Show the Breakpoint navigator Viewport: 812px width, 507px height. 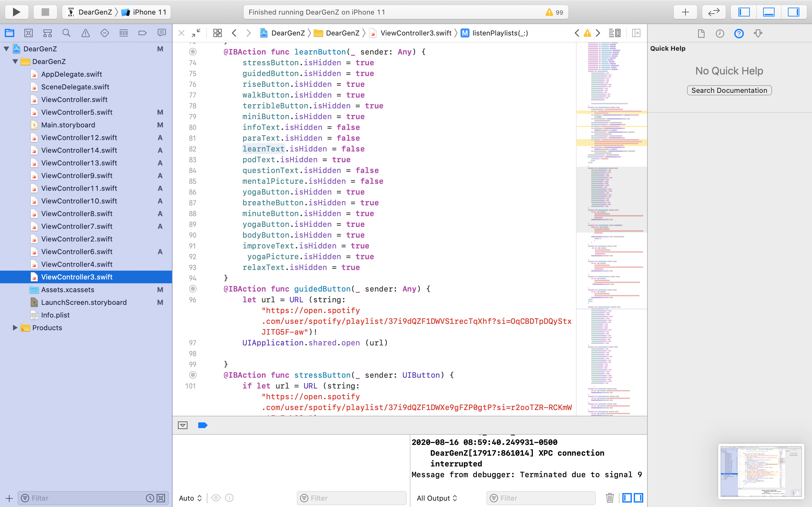[143, 33]
